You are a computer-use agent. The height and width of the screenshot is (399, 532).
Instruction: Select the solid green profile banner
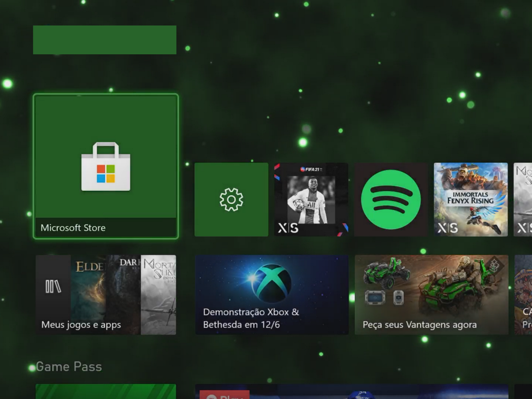(105, 40)
